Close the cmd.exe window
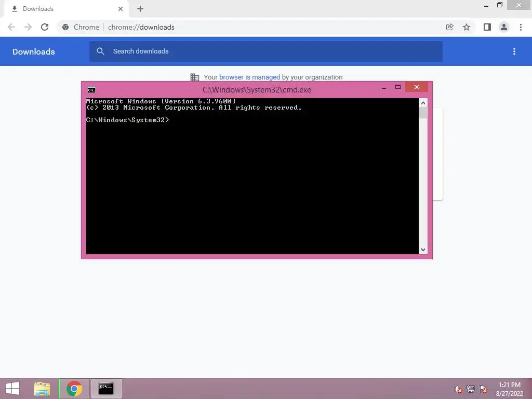Image resolution: width=532 pixels, height=399 pixels. point(416,87)
